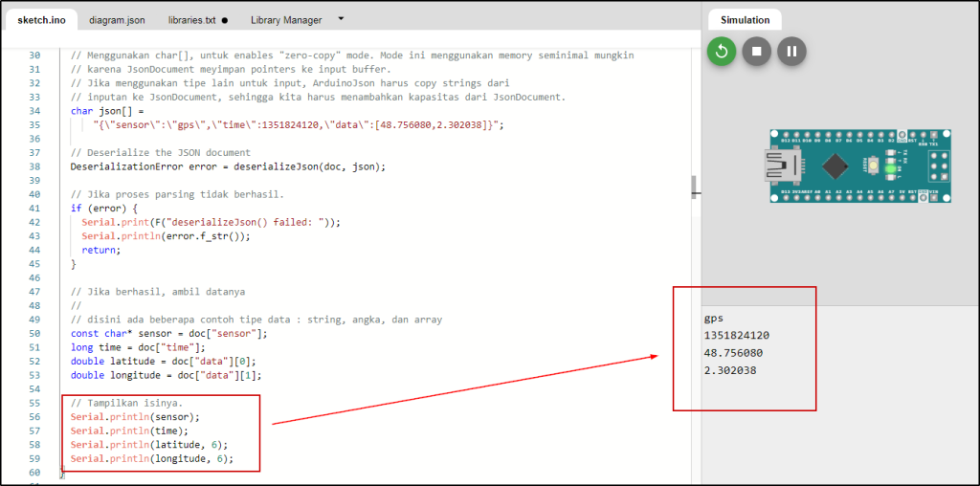The image size is (980, 486).
Task: Place cursor on Serial.println(sensor); line
Action: (x=135, y=417)
